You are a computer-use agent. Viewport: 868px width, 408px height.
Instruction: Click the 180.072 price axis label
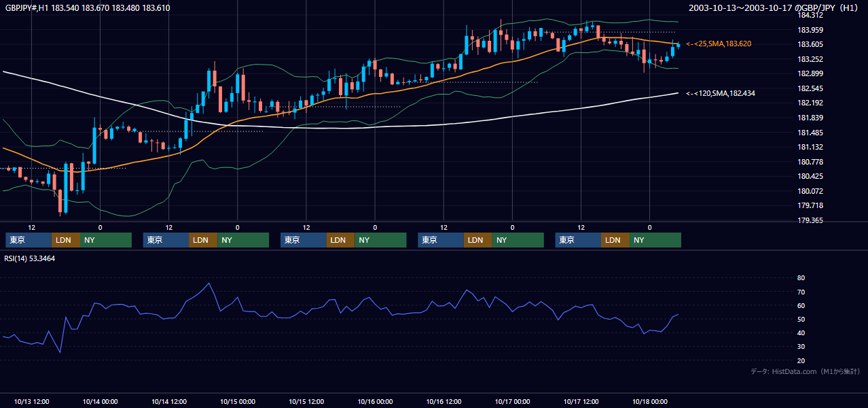810,191
